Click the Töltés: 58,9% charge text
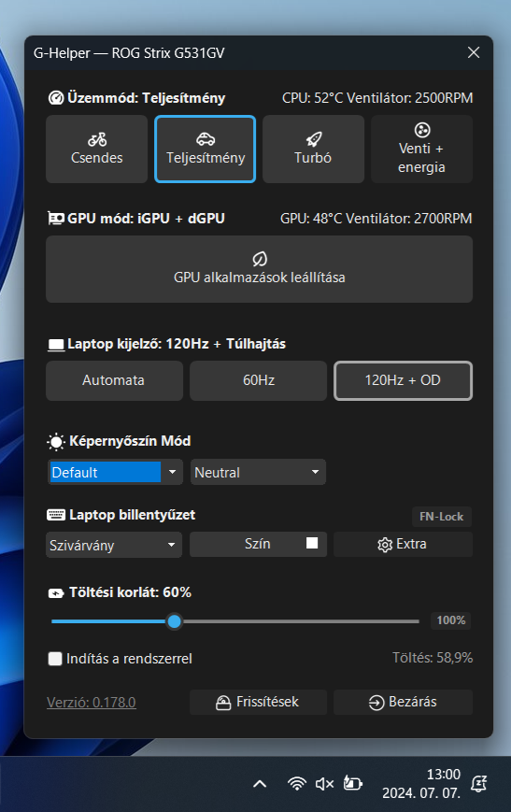The height and width of the screenshot is (812, 511). point(433,658)
